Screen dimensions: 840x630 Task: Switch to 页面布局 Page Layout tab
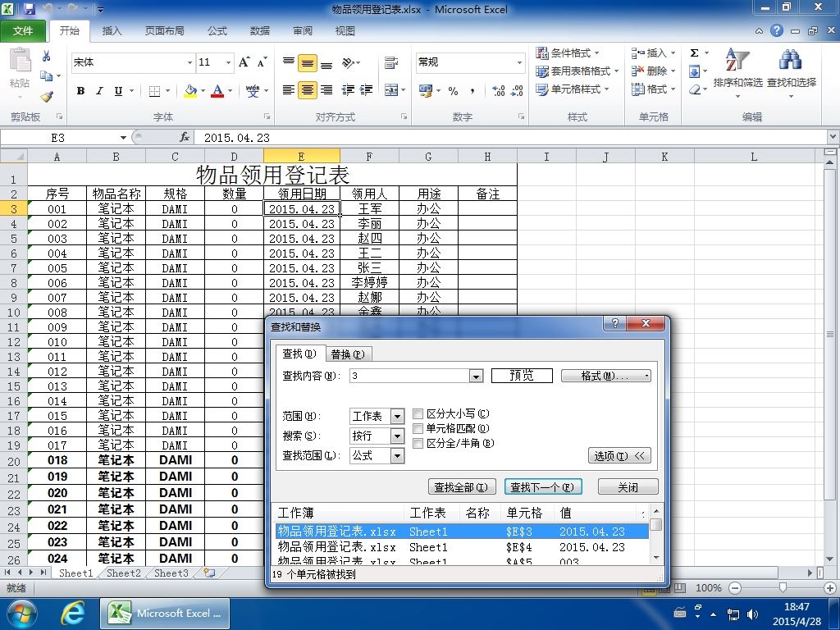[x=164, y=31]
